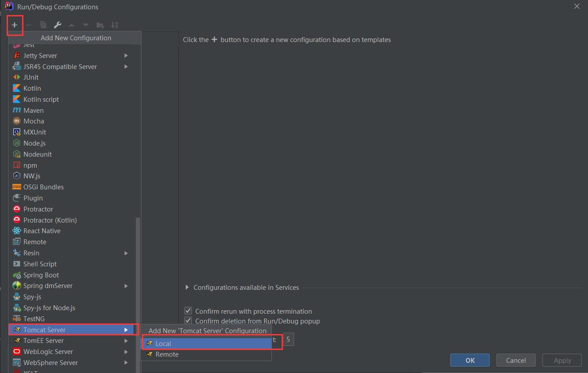Expand the JSR45 Compatible Server submenu arrow
The image size is (588, 373).
(126, 66)
